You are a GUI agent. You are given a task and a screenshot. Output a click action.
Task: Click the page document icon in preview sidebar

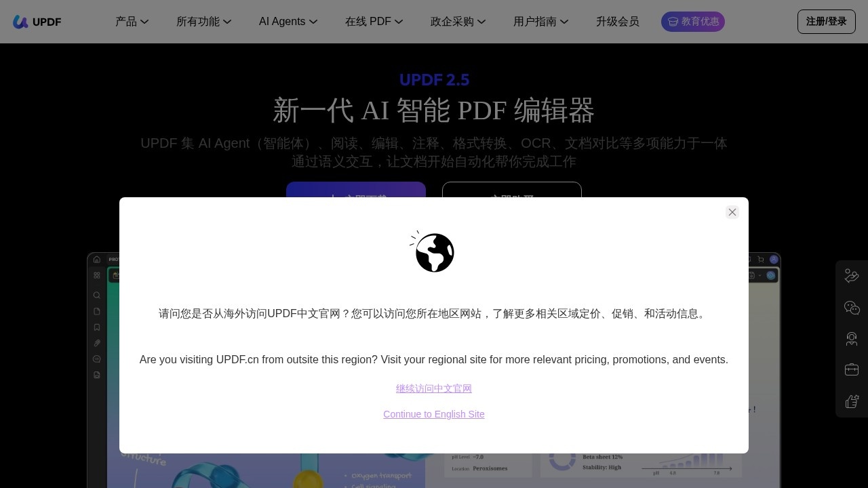tap(97, 311)
